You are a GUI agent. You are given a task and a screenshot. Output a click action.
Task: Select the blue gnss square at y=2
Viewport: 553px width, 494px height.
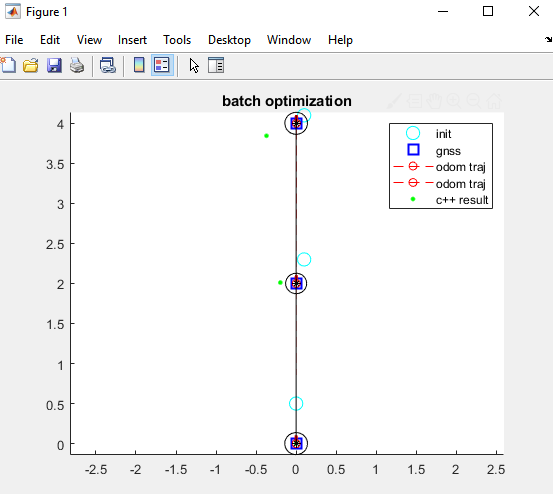click(296, 283)
